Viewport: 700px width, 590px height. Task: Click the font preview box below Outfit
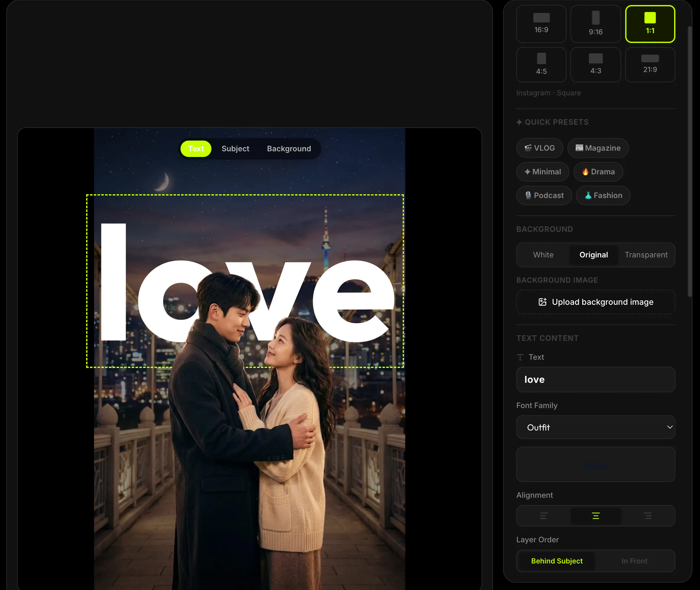(x=596, y=464)
